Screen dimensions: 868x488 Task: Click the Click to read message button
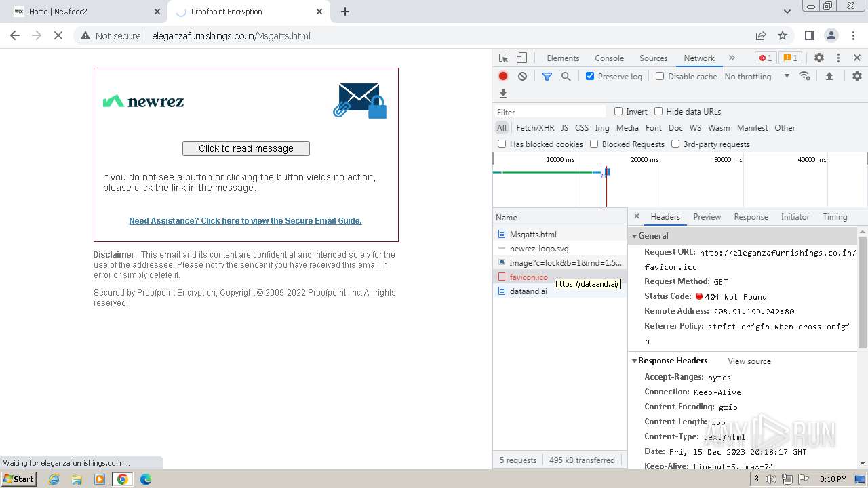[x=246, y=148]
